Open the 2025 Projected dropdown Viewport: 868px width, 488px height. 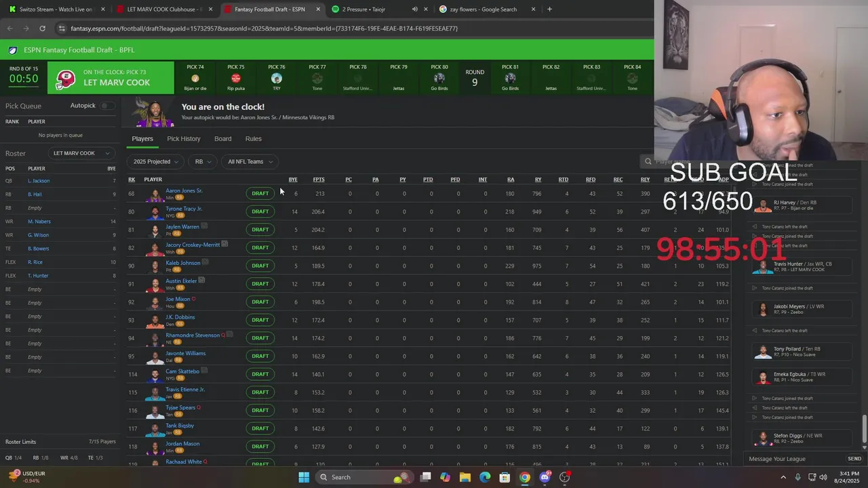(x=156, y=161)
